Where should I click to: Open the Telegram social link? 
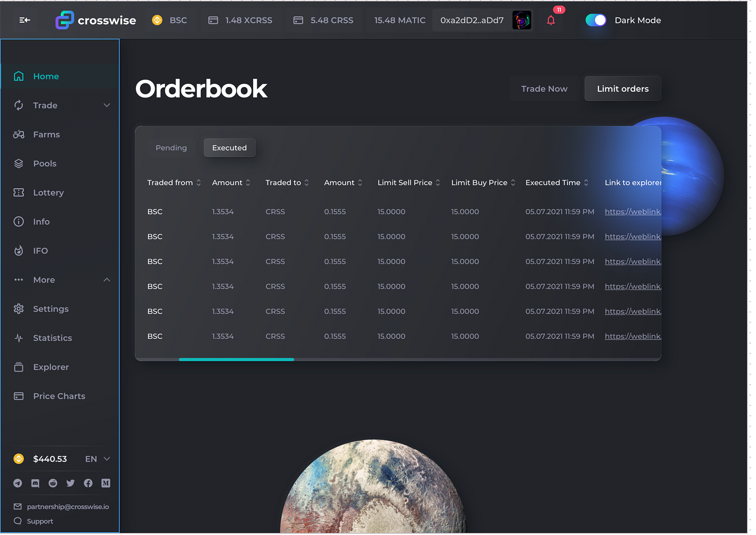coord(18,483)
